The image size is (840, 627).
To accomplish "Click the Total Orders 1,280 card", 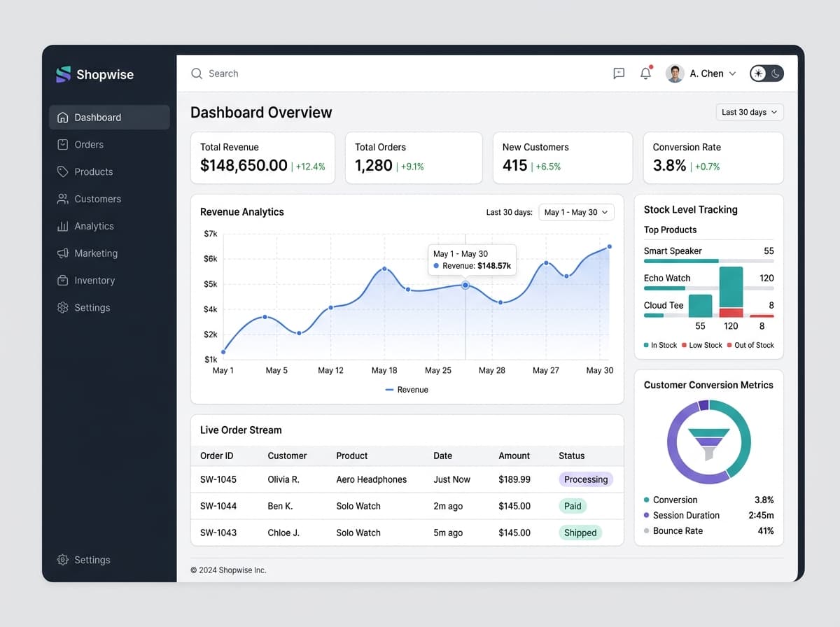I will click(414, 157).
